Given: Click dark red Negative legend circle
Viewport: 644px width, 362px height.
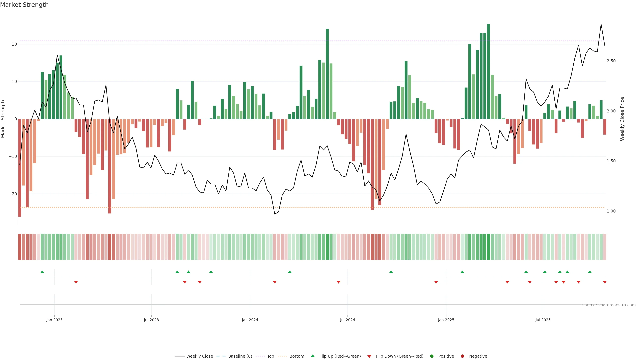Looking at the screenshot, I should [462, 356].
